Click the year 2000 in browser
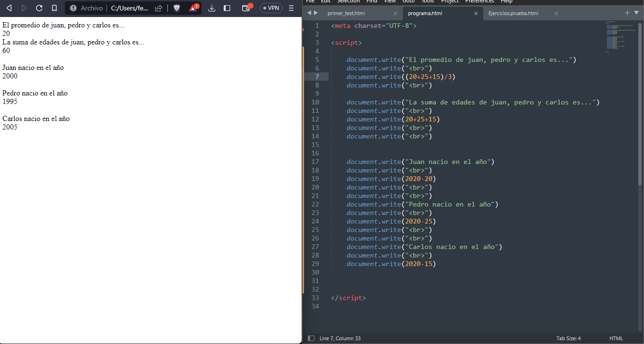The image size is (644, 344). 10,77
